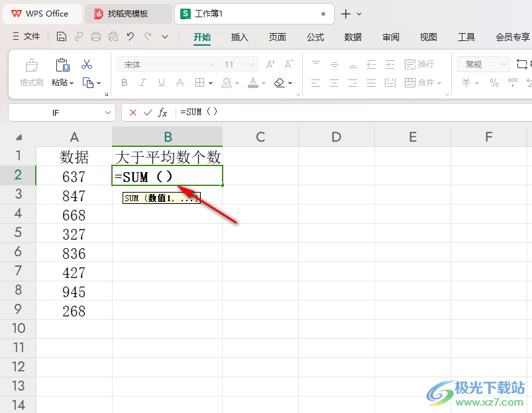Click the Clear eraser icon

point(279,82)
